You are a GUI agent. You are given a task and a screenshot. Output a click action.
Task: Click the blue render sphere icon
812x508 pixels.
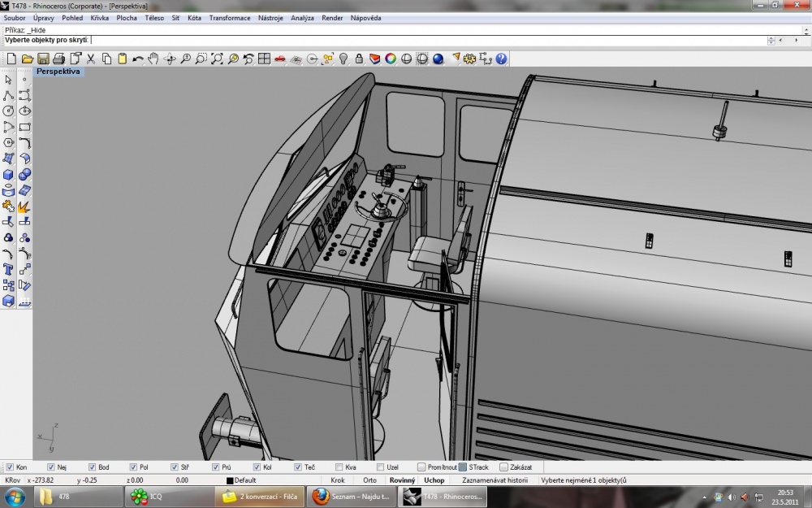pos(438,59)
